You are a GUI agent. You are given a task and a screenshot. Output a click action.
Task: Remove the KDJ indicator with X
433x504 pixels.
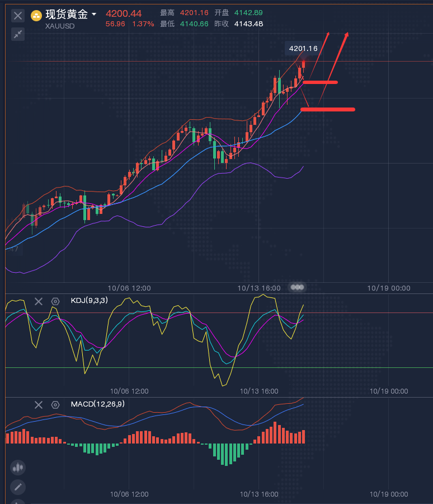[38, 301]
